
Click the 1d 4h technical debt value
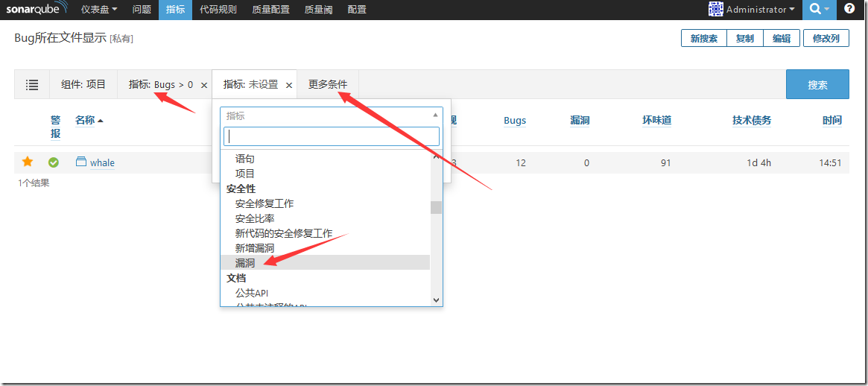[759, 162]
